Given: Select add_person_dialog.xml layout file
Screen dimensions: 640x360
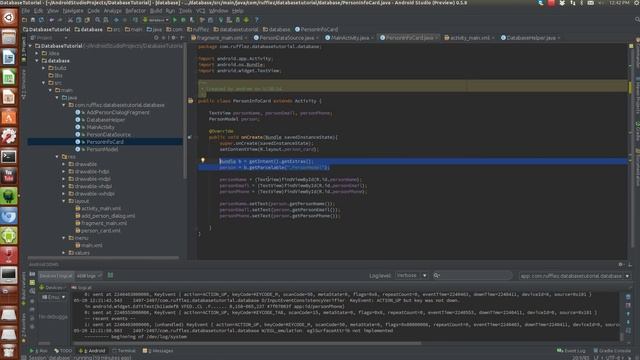Looking at the screenshot, I should point(108,216).
